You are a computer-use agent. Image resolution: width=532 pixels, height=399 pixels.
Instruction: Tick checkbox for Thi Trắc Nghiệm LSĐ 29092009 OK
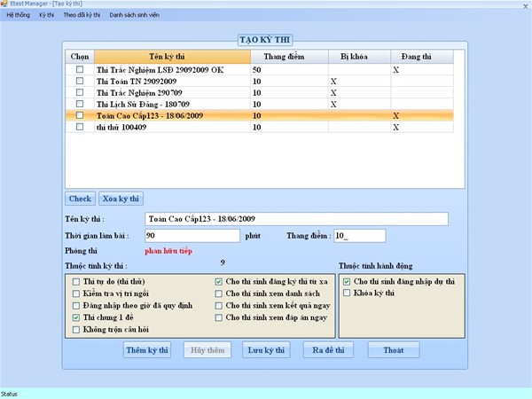click(x=81, y=69)
